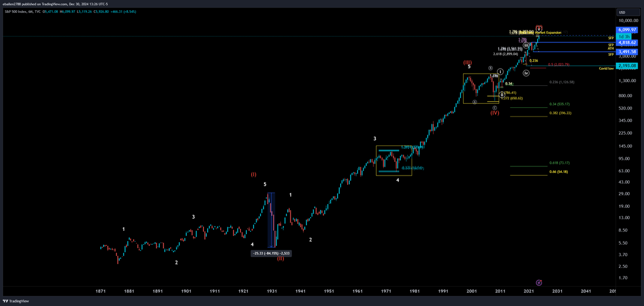Click the 2041 label on time axis
This screenshot has height=306, width=644.
586,291
